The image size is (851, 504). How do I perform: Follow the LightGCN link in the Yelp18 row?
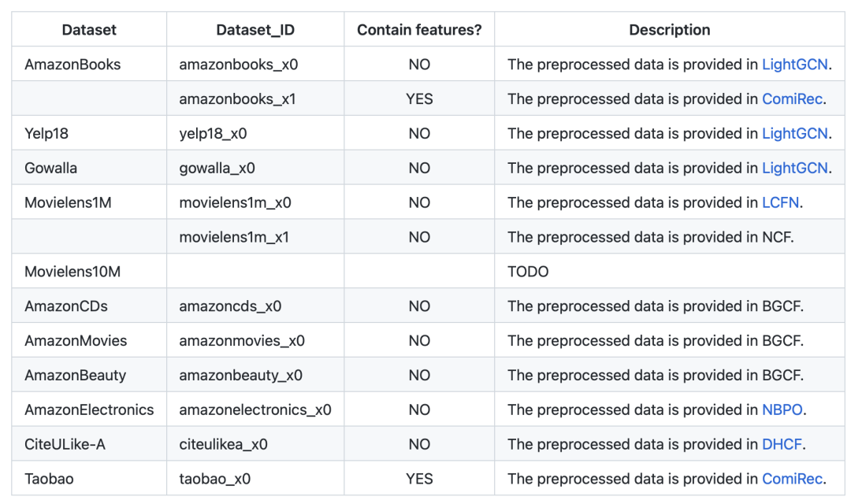pyautogui.click(x=794, y=134)
